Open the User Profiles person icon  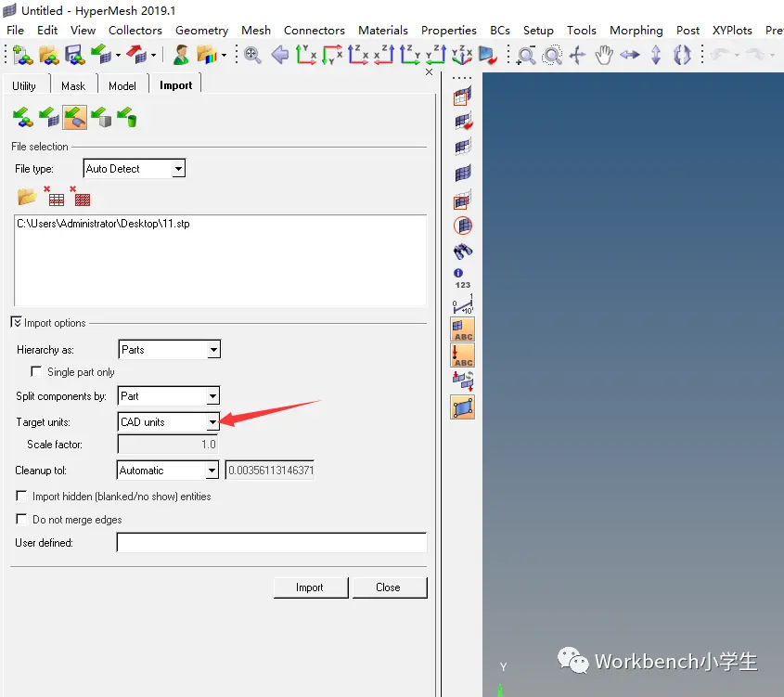pyautogui.click(x=181, y=55)
